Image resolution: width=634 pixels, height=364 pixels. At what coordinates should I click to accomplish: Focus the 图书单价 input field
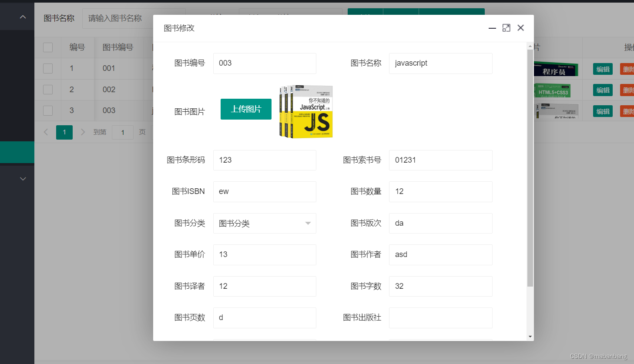pyautogui.click(x=265, y=254)
